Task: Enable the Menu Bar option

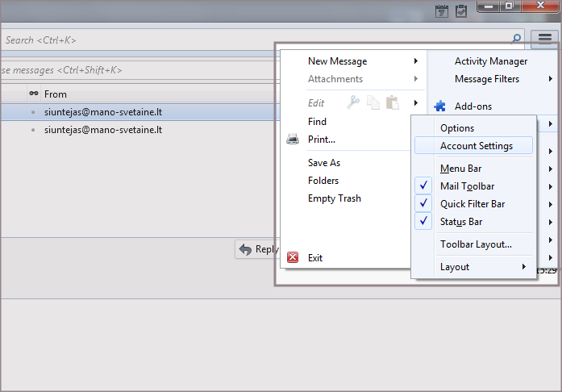Action: (x=460, y=169)
